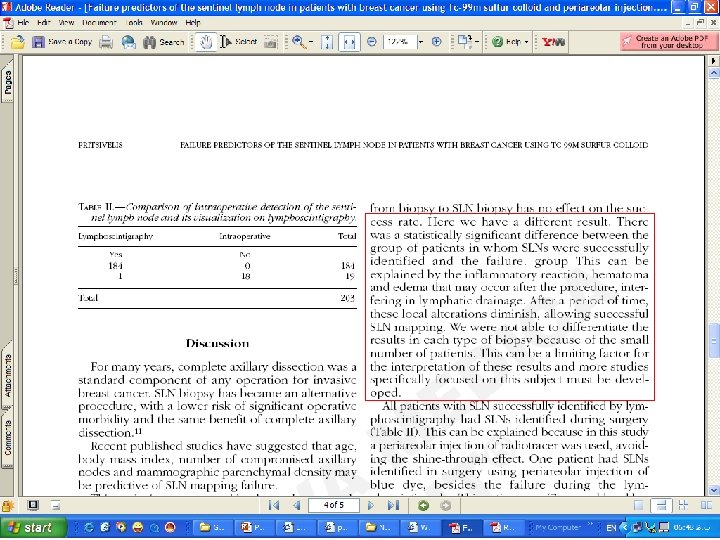Go to the next page

coord(371,506)
